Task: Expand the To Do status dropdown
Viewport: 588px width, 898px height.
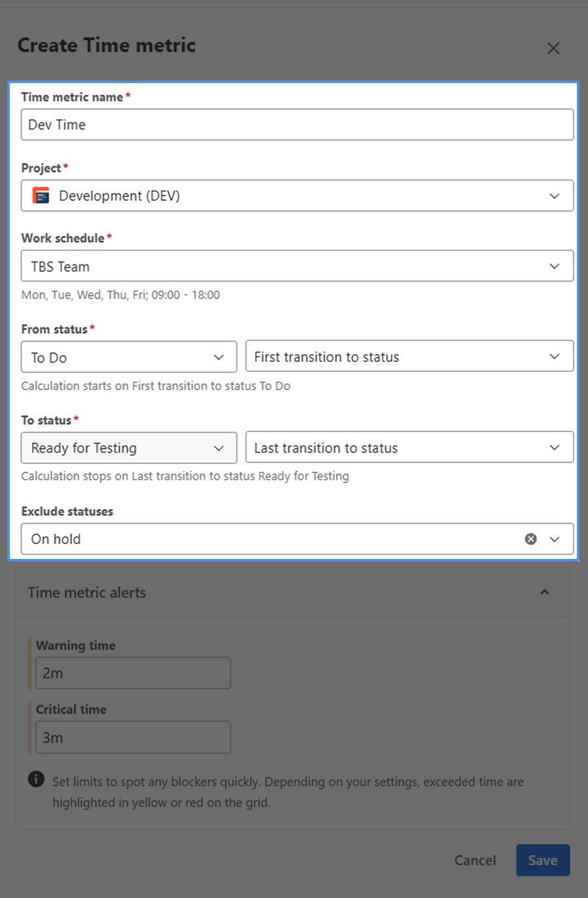Action: click(218, 357)
